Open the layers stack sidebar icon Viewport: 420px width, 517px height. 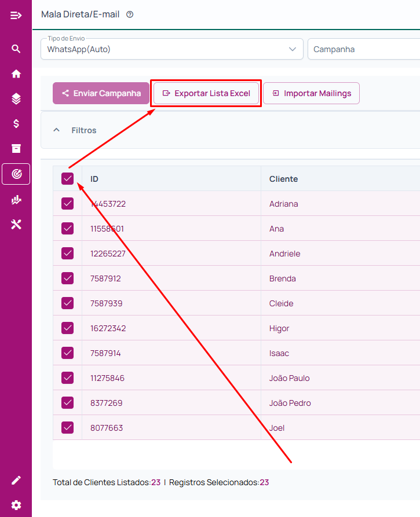pos(16,98)
